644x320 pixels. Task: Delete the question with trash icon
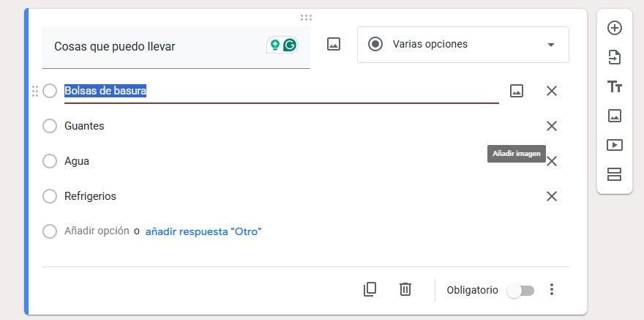click(x=405, y=289)
